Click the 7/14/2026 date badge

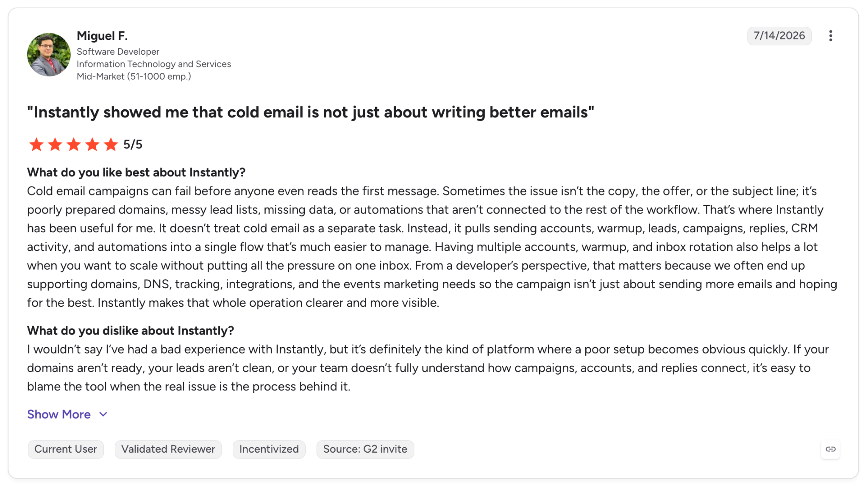click(x=779, y=36)
